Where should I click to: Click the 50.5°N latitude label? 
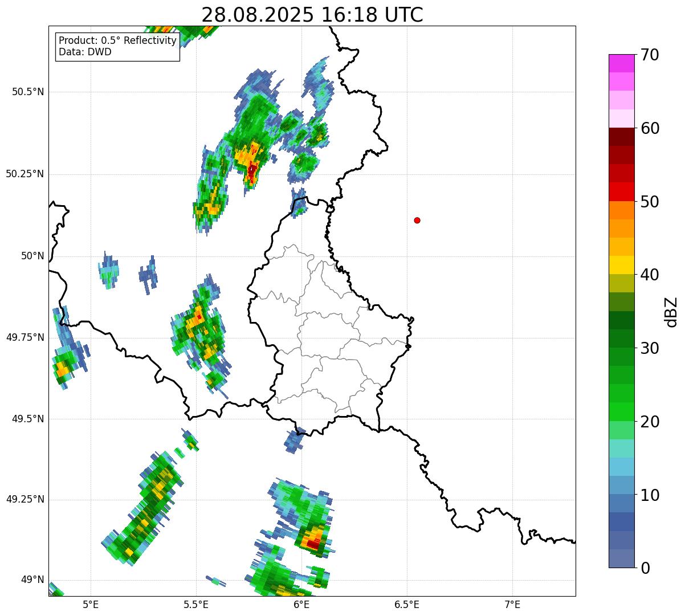[x=28, y=92]
